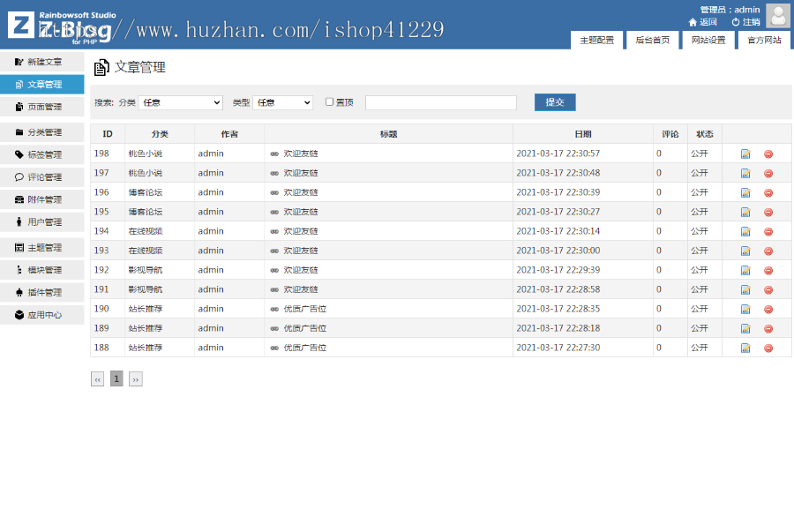
Task: Remove article 192 using red icon
Action: (768, 270)
